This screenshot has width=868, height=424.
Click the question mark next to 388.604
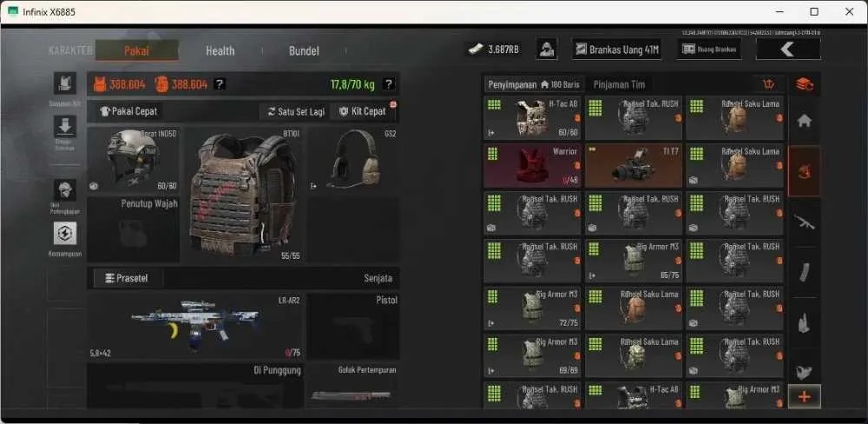tap(220, 84)
